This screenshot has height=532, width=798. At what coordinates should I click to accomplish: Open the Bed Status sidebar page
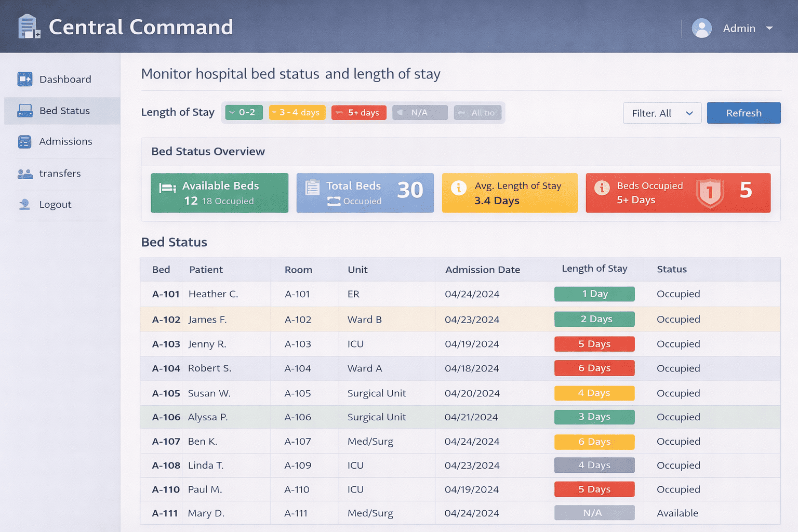[64, 111]
